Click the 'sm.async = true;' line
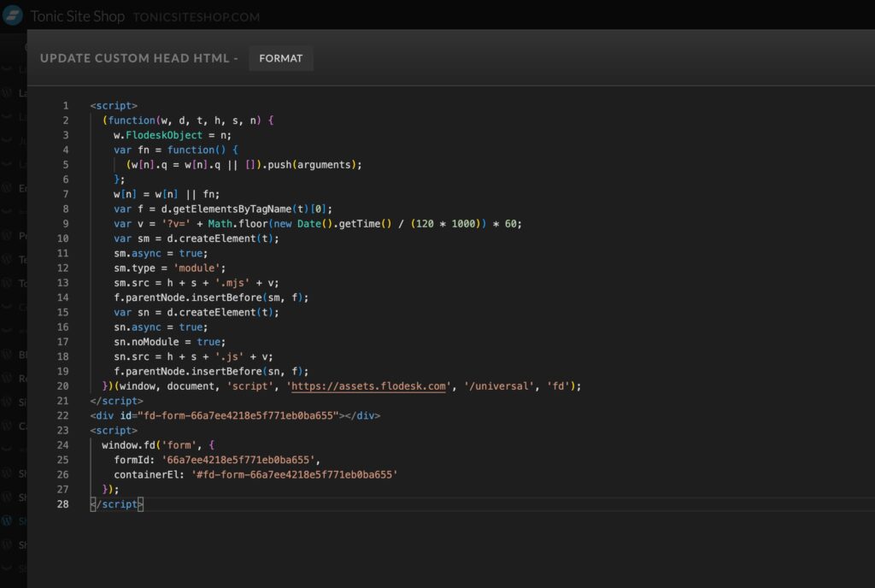The height and width of the screenshot is (588, 875). 161,253
